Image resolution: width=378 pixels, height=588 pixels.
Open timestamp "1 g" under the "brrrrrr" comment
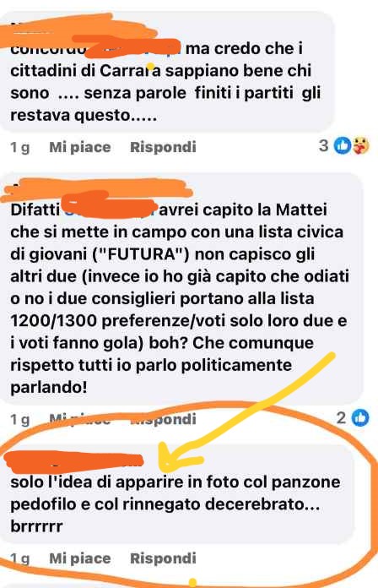20,558
